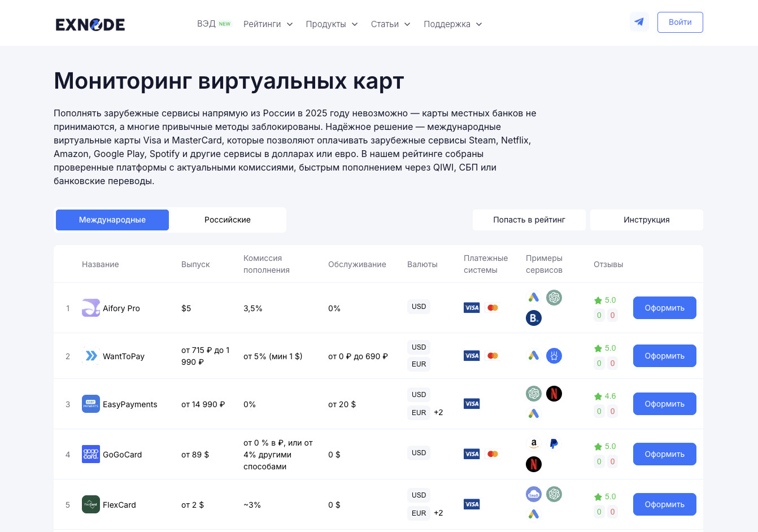758x532 pixels.
Task: Open the GoGoCard name link
Action: point(123,455)
